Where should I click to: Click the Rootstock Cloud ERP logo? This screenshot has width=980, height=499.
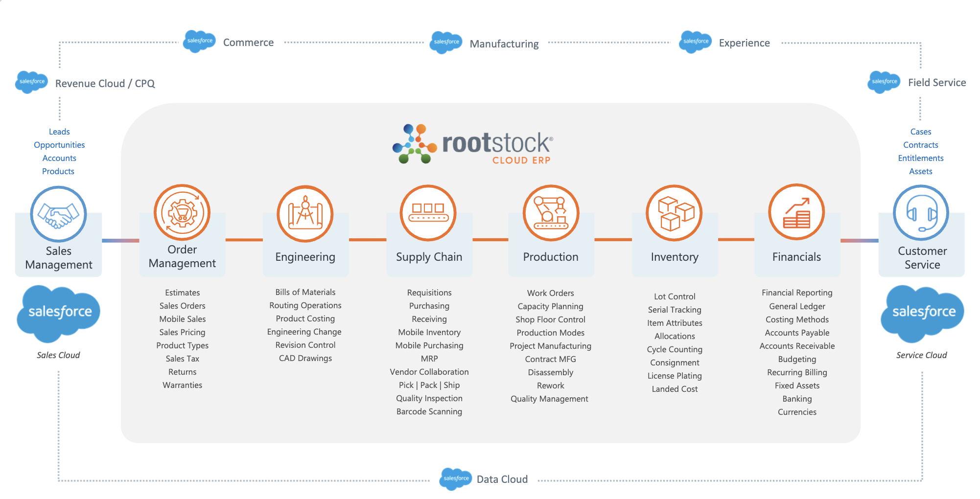tap(473, 144)
